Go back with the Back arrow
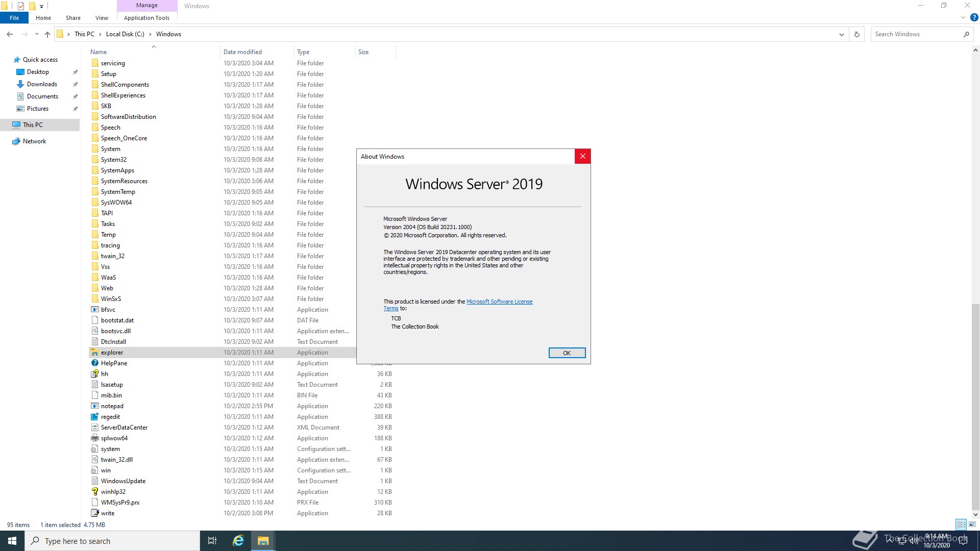980x551 pixels. pos(10,34)
